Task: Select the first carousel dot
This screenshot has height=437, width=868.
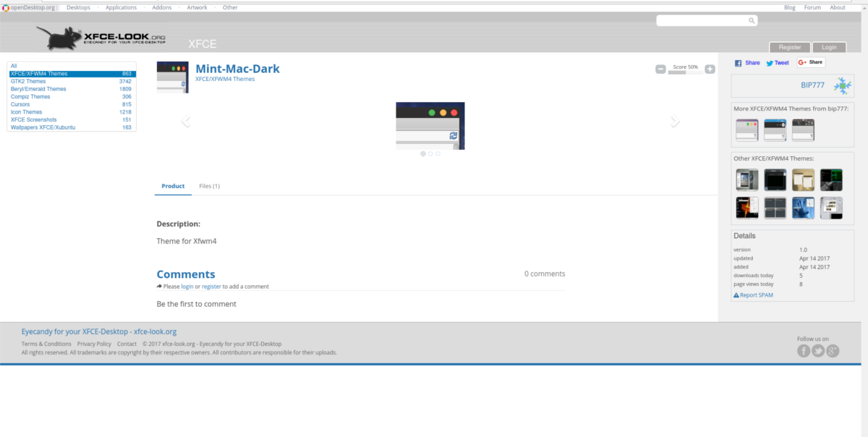Action: pos(423,153)
